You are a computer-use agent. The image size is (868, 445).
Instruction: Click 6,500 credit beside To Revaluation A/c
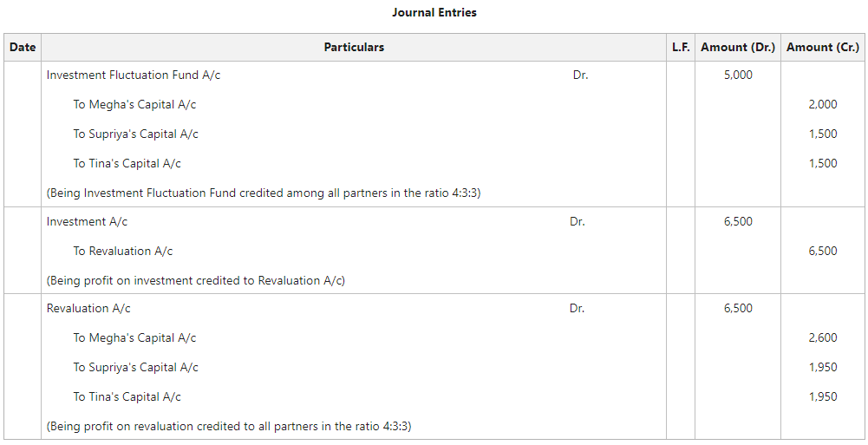pos(822,252)
